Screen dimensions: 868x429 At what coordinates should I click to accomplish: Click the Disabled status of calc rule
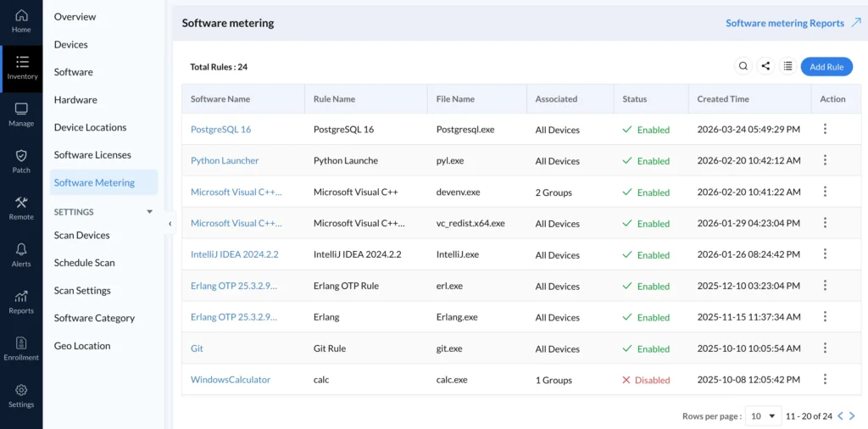point(646,381)
